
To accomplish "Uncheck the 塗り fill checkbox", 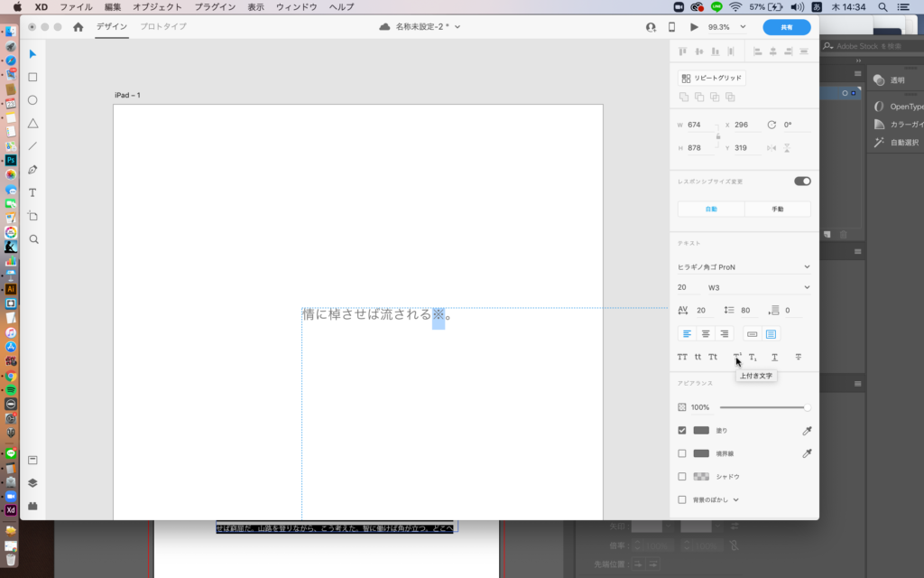I will point(682,431).
